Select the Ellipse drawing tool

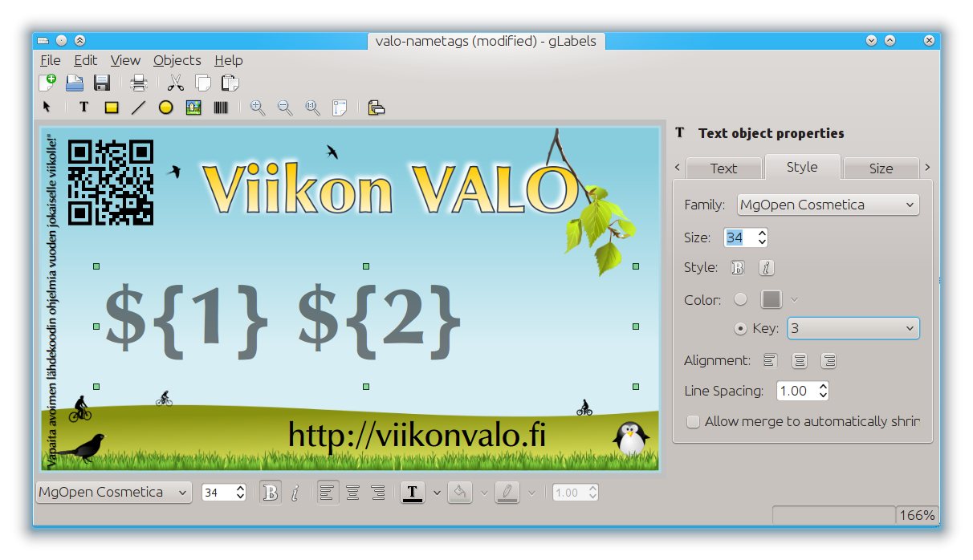(x=165, y=107)
